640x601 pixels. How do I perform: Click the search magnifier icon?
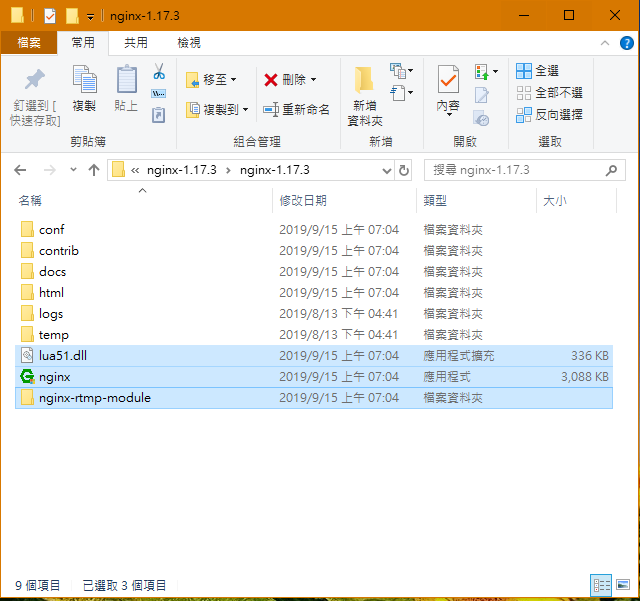[611, 170]
